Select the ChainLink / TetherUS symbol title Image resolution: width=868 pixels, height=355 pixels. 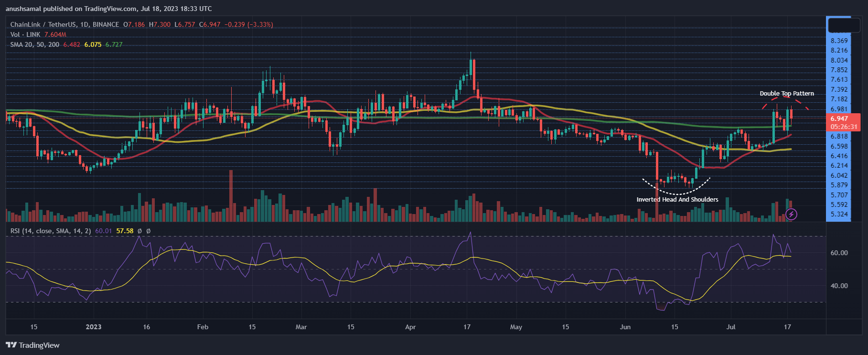coord(64,24)
